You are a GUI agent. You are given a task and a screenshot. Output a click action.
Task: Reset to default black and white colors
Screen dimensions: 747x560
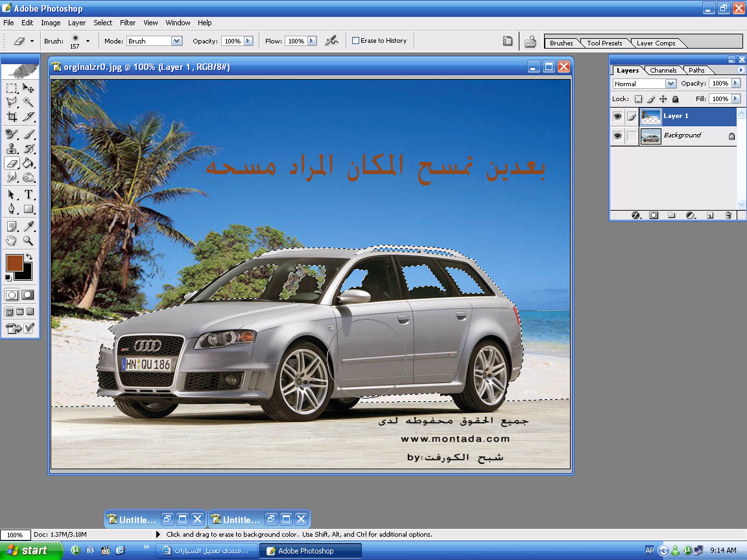click(8, 277)
